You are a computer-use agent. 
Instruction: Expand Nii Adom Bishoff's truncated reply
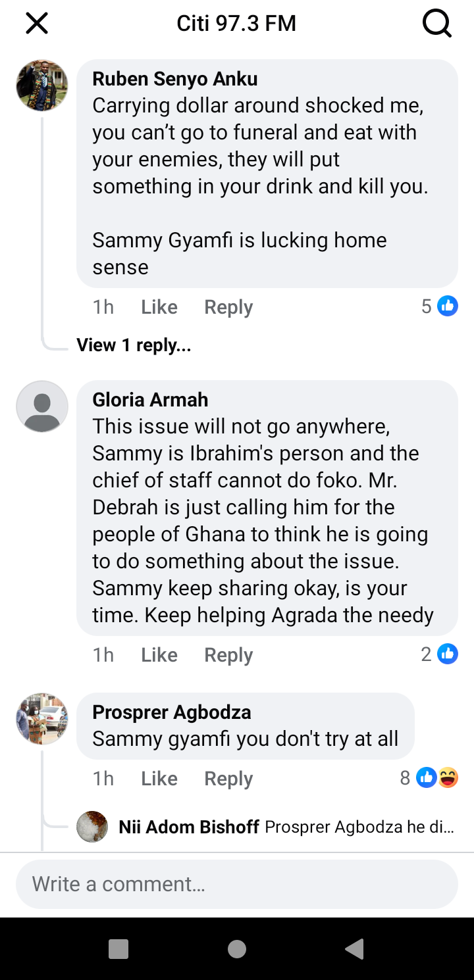pos(359,827)
